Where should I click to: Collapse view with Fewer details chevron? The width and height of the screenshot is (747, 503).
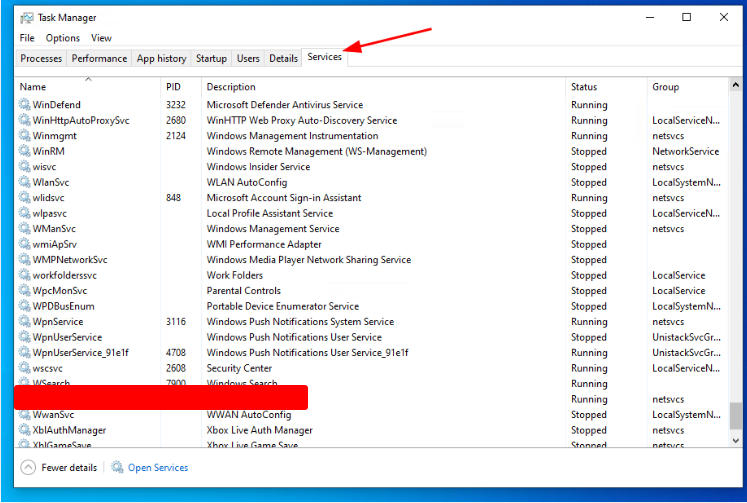tap(27, 467)
